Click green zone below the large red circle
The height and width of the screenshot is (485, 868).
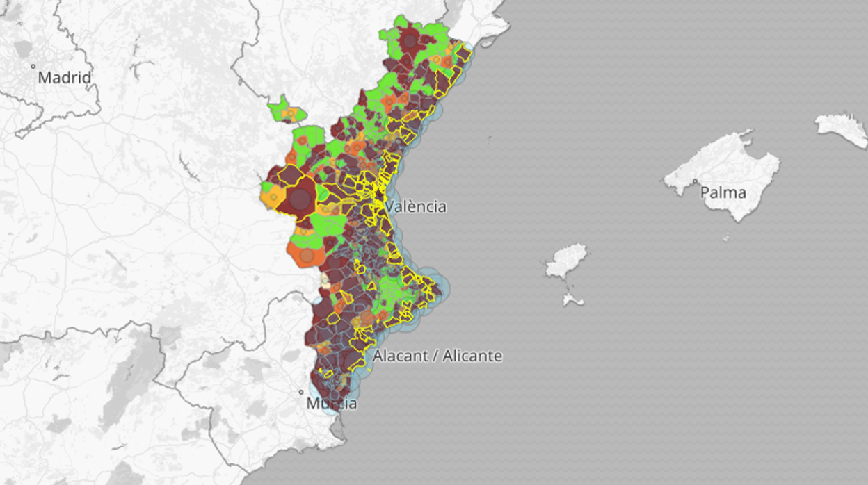point(328,226)
